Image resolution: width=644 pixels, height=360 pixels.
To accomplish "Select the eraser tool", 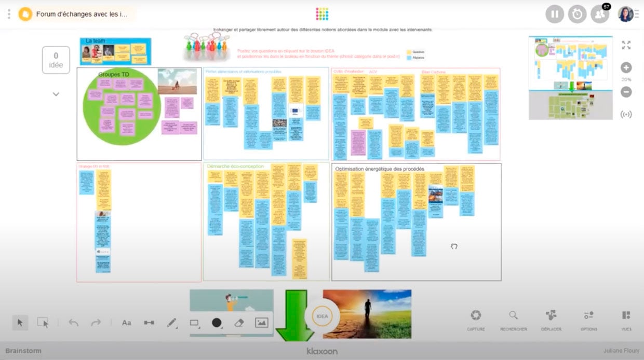I will [x=239, y=323].
